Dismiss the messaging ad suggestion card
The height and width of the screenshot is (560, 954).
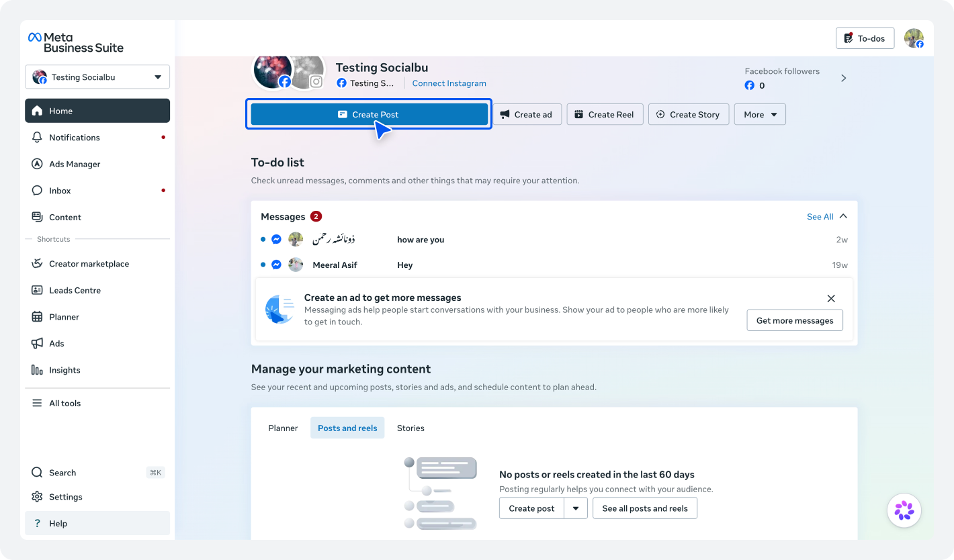pyautogui.click(x=831, y=299)
